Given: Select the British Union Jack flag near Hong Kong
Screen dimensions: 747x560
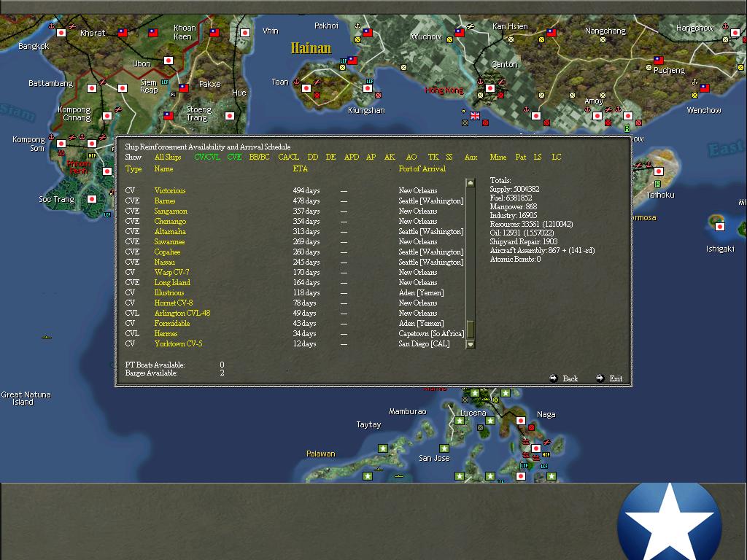Looking at the screenshot, I should point(475,114).
